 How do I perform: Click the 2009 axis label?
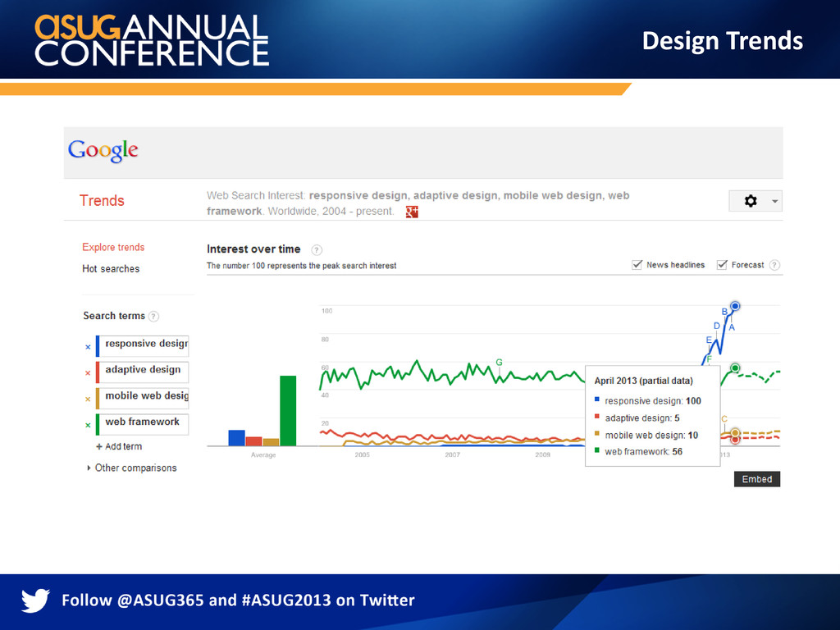point(543,454)
